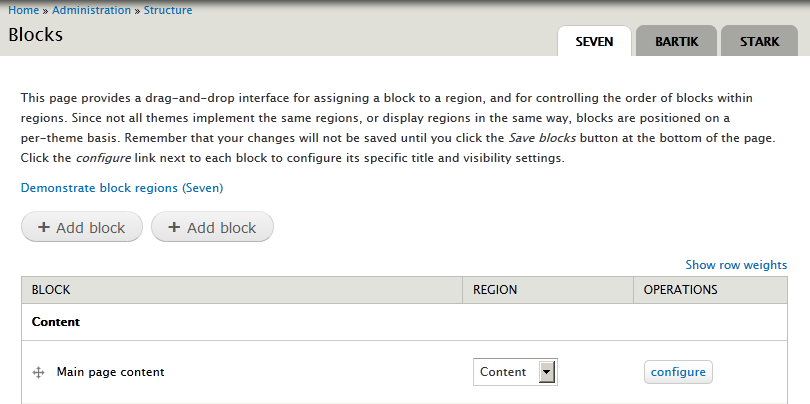Click the Blocks page title
The height and width of the screenshot is (404, 810).
(x=36, y=34)
